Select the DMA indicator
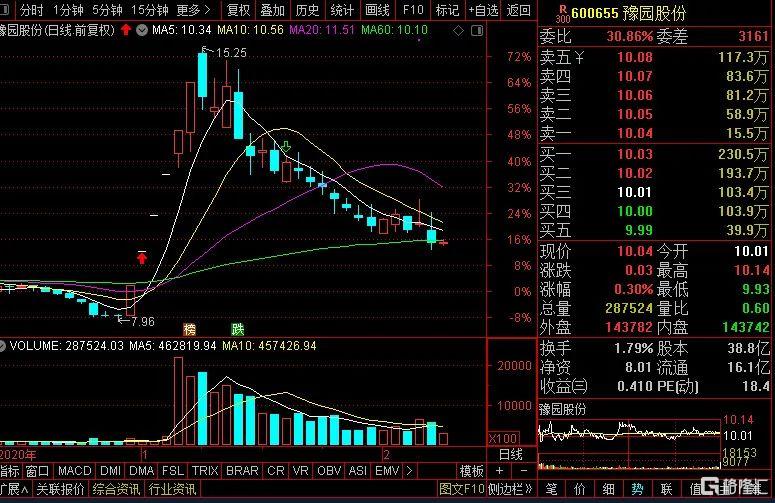Screen dimensions: 775x503 point(142,471)
